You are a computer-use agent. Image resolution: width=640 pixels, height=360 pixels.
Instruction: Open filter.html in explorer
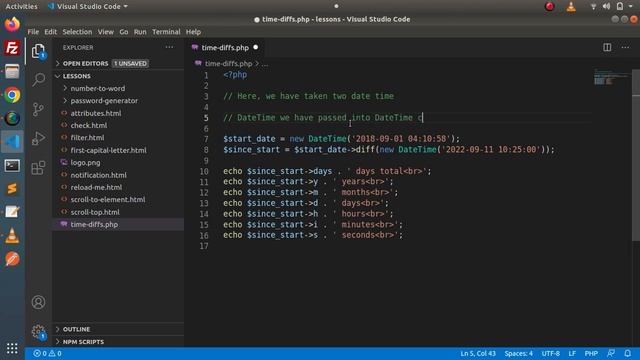(87, 138)
